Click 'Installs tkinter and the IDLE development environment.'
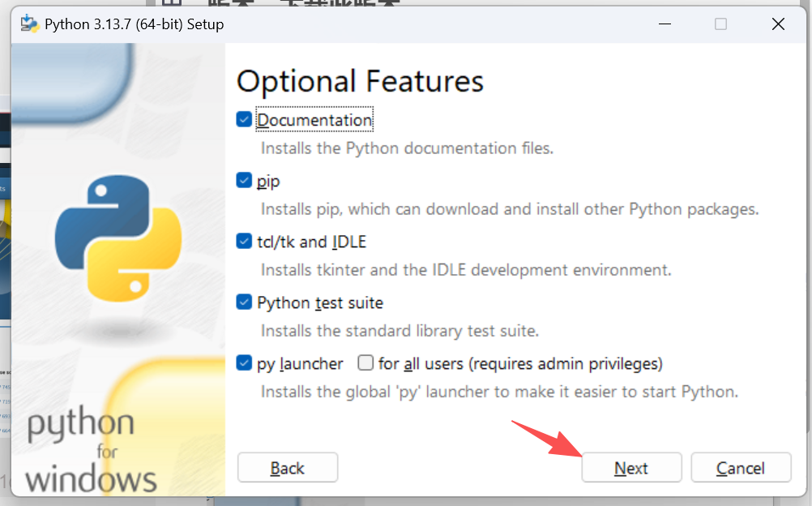This screenshot has width=812, height=506. pos(466,270)
